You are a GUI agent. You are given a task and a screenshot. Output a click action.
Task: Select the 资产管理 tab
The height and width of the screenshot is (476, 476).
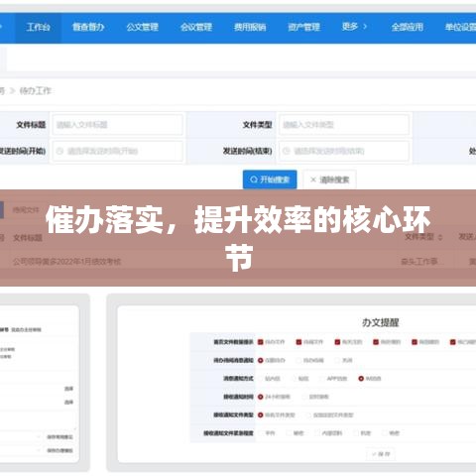[x=304, y=27]
